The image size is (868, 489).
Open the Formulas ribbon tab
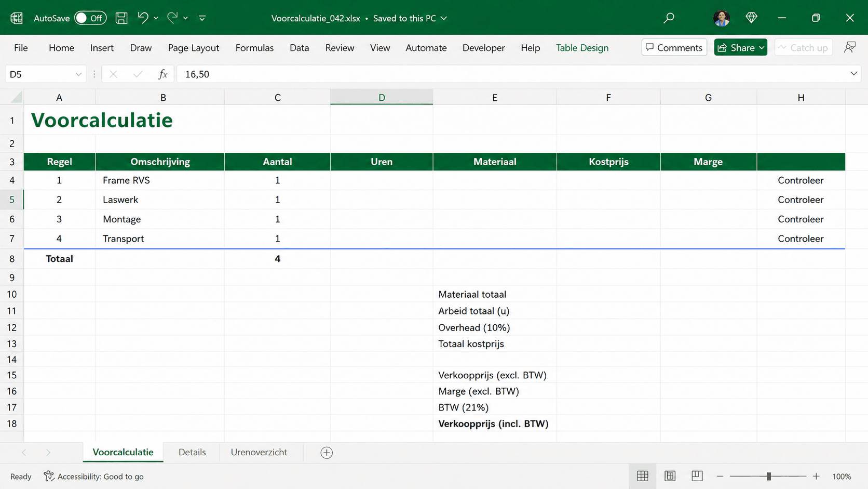coord(254,48)
